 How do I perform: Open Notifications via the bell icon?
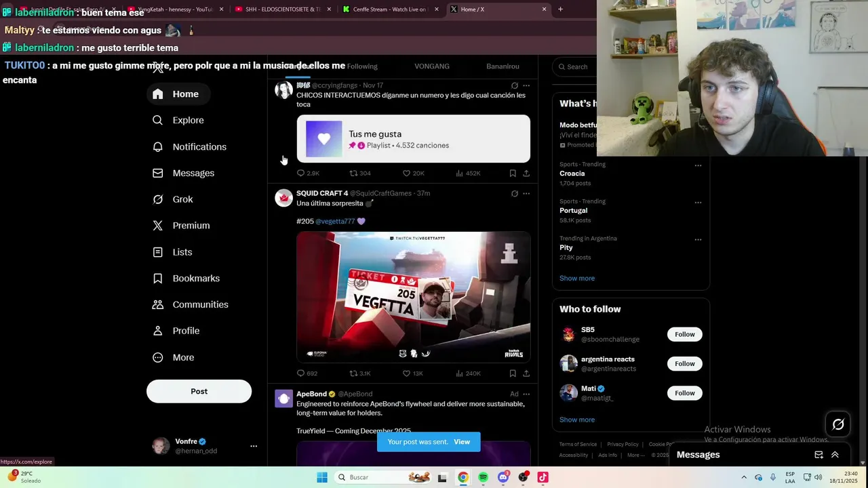tap(157, 146)
